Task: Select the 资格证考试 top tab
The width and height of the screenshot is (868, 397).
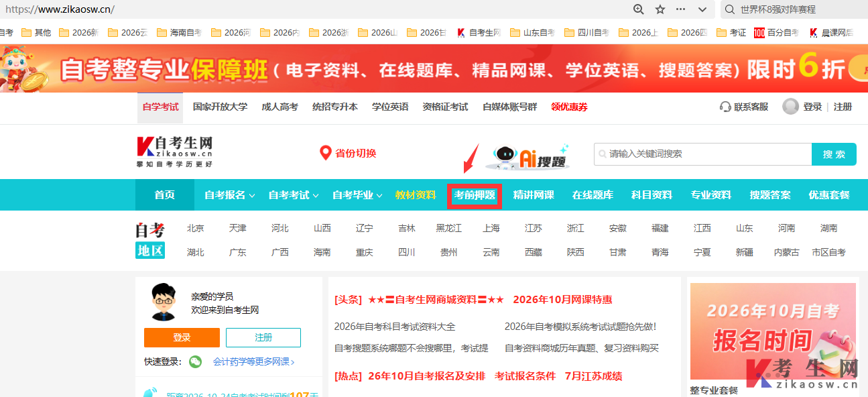Action: point(445,107)
